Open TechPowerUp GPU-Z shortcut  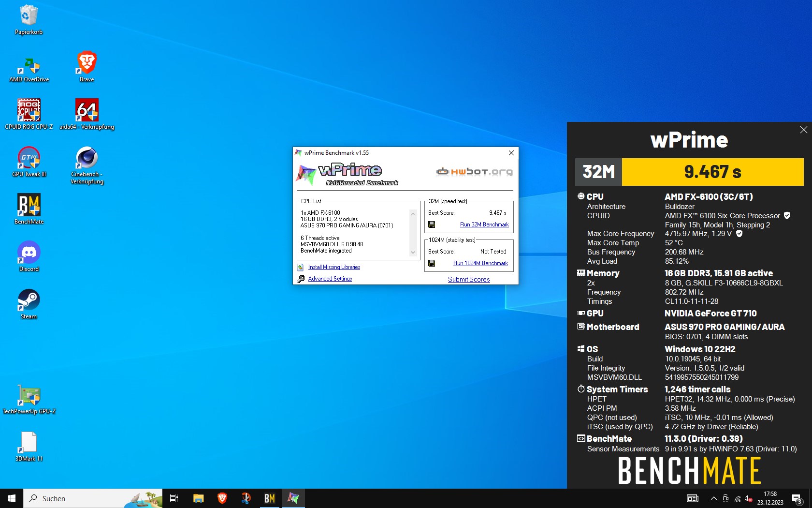point(29,400)
